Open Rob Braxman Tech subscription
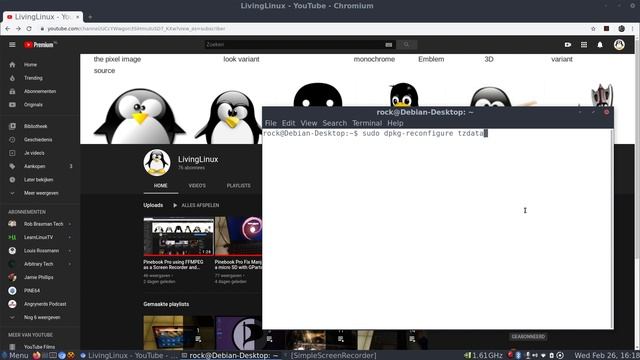640x360 pixels. (43, 224)
